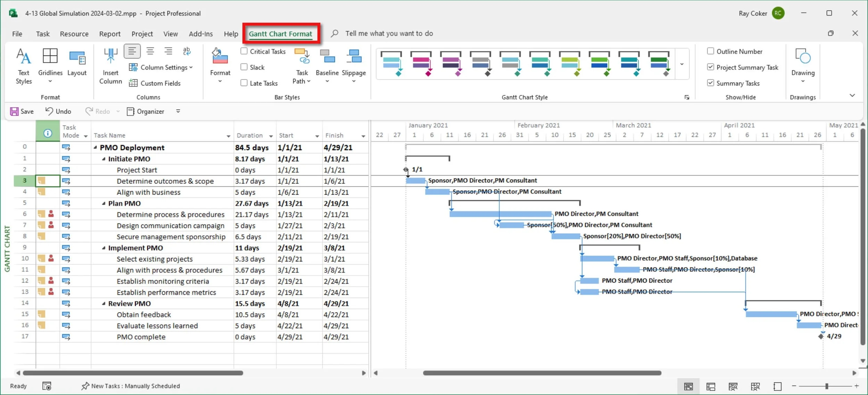The width and height of the screenshot is (868, 395).
Task: Select the Task Path icon
Action: click(x=301, y=66)
